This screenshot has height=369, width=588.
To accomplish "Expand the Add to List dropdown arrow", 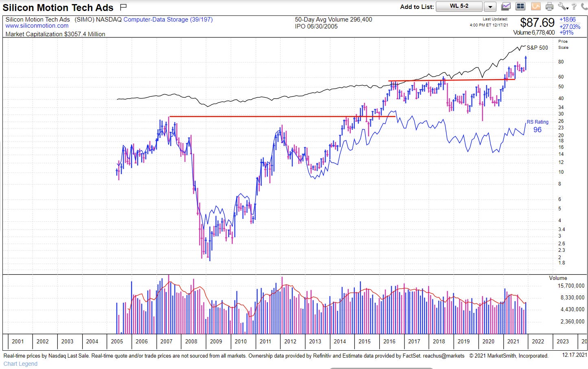I will (x=490, y=7).
